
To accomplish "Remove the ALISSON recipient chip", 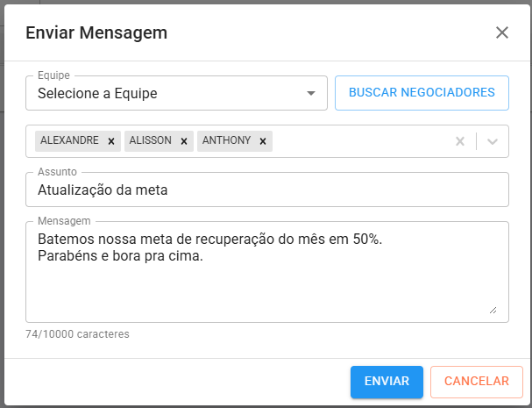I will [x=184, y=141].
